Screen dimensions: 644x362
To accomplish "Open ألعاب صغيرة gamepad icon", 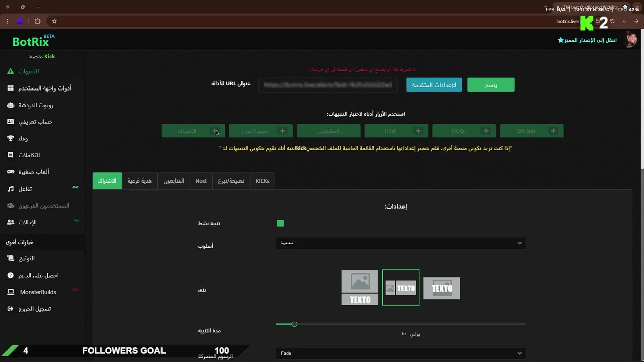I will 10,172.
